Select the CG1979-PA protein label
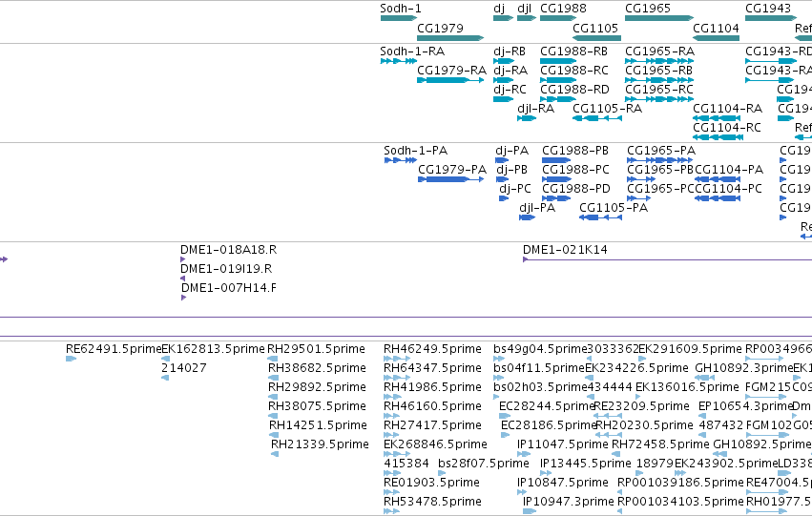Viewport: 812px width, 516px height. tap(452, 170)
